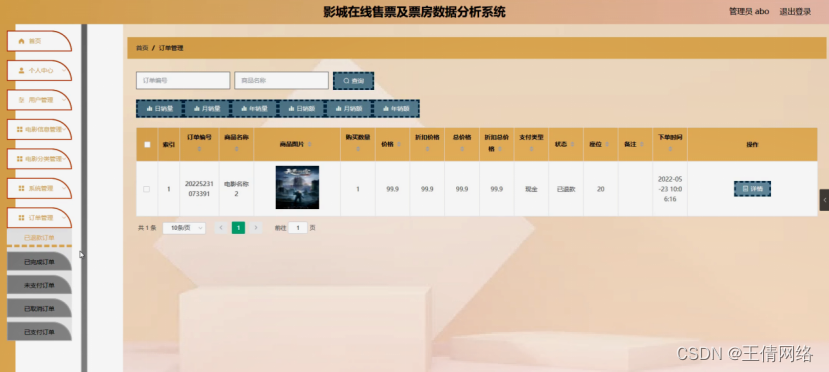Select the 已退款订单 submenu item
The height and width of the screenshot is (372, 829).
click(39, 238)
